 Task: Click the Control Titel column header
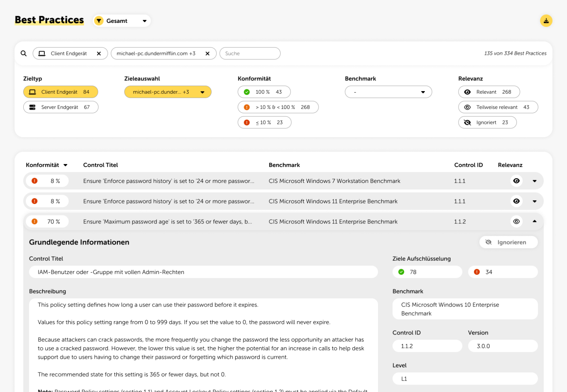pos(100,165)
